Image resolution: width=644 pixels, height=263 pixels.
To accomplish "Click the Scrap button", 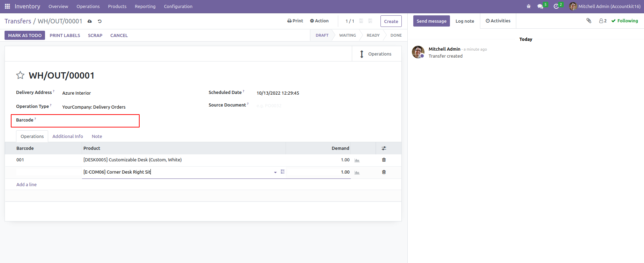I will click(x=95, y=35).
